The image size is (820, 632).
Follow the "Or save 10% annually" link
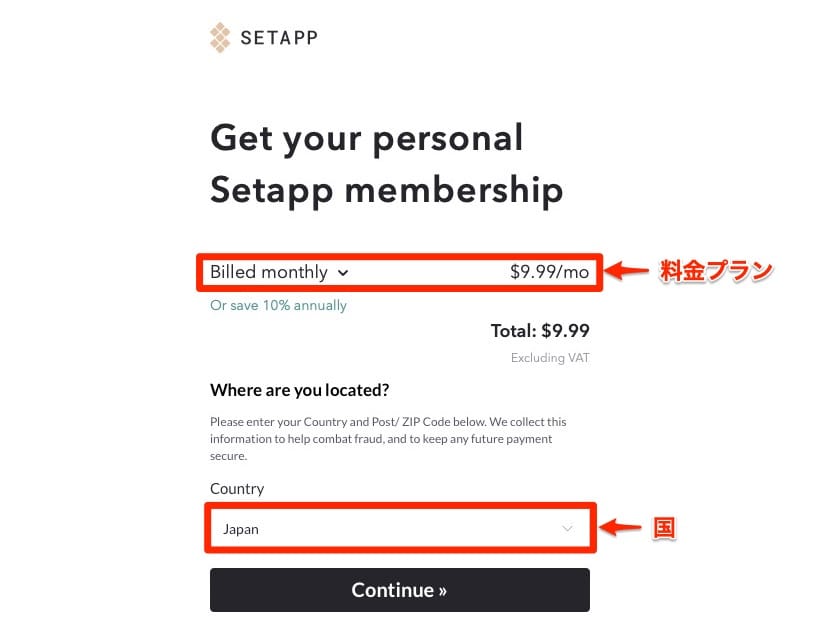[278, 305]
